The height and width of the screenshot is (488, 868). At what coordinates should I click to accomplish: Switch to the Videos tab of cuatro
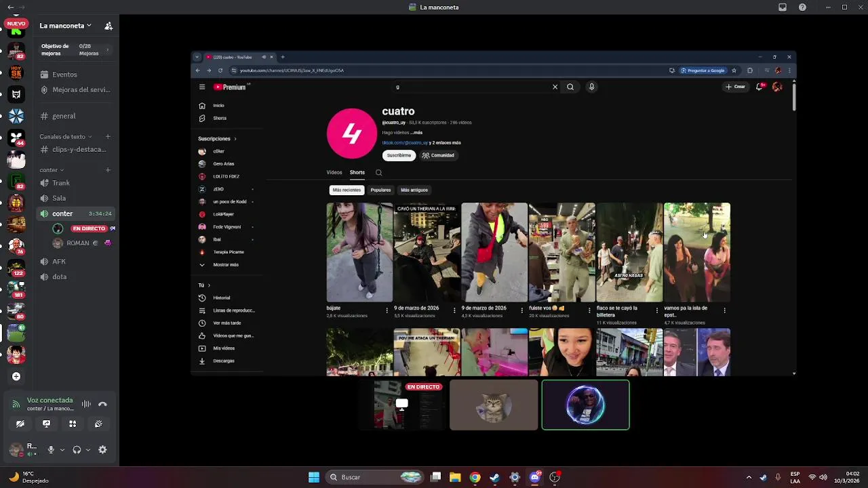tap(334, 172)
